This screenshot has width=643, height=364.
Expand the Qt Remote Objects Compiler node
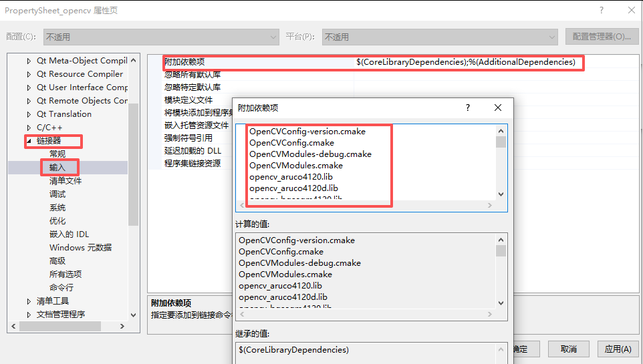tap(29, 102)
